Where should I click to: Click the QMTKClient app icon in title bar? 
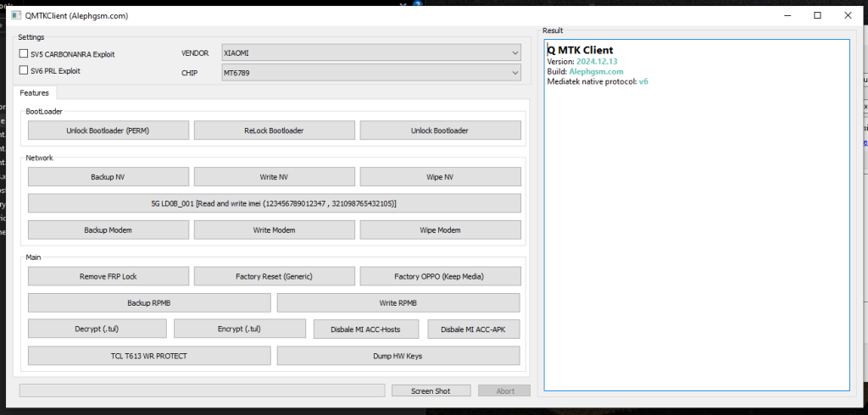[16, 15]
